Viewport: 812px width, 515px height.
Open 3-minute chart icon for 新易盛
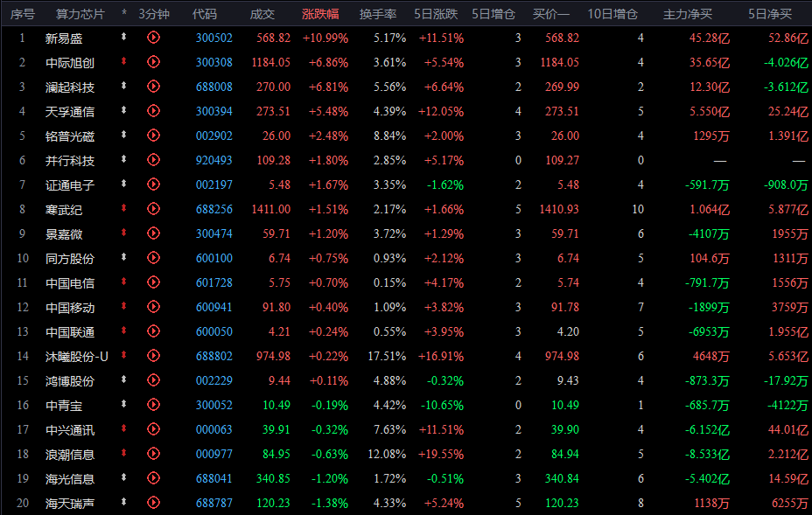[x=153, y=38]
